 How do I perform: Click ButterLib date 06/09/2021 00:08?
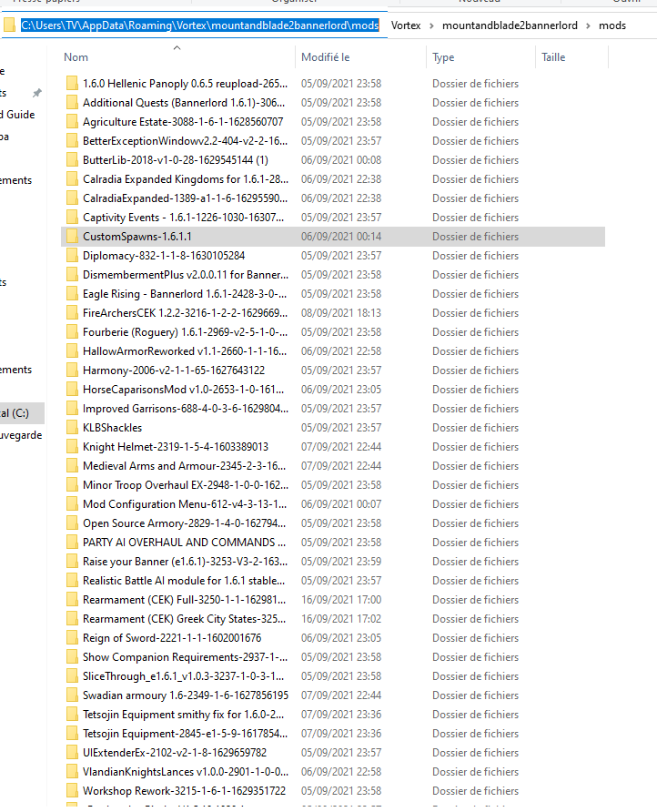coord(341,160)
